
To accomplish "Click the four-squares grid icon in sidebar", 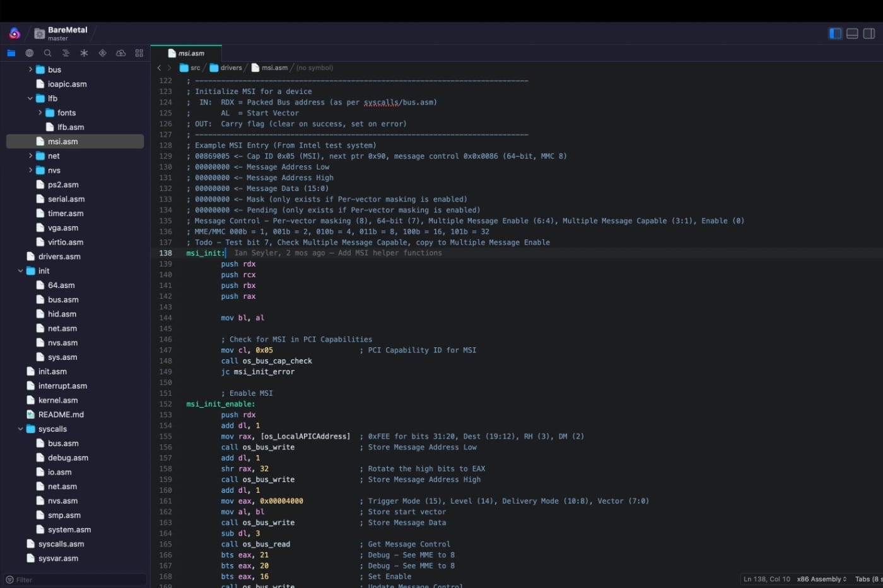I will (x=139, y=53).
